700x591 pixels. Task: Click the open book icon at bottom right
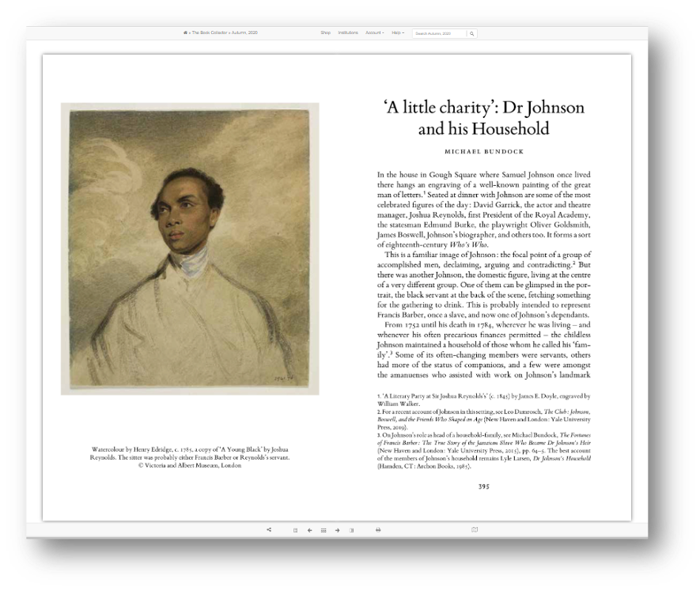(475, 529)
